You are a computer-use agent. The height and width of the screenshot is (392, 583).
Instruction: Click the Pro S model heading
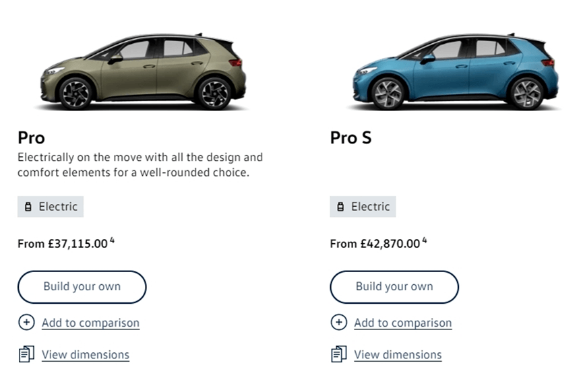pos(350,138)
